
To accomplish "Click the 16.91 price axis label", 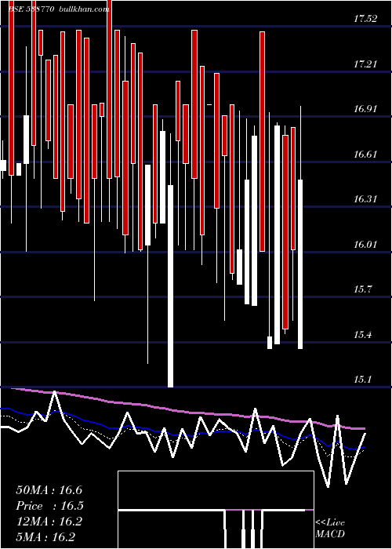I will pyautogui.click(x=365, y=109).
